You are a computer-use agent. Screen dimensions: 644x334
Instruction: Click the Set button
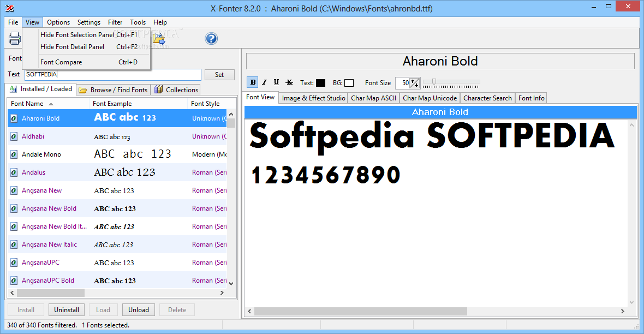[x=219, y=75]
